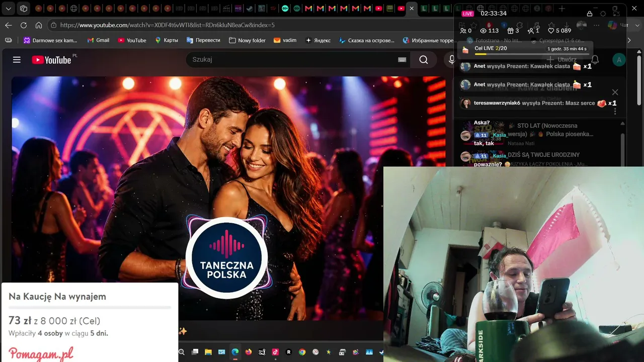This screenshot has width=644, height=362.
Task: Switch to Microsoft Edge on taskbar
Action: pos(235,352)
